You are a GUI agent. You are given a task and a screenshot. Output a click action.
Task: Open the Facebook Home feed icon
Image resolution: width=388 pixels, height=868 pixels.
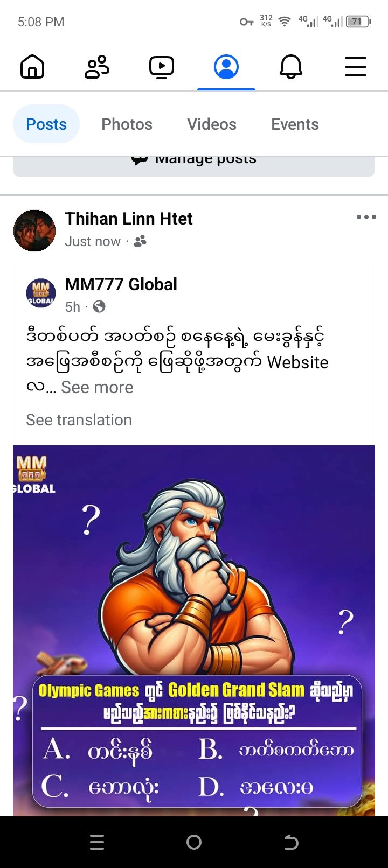32,67
